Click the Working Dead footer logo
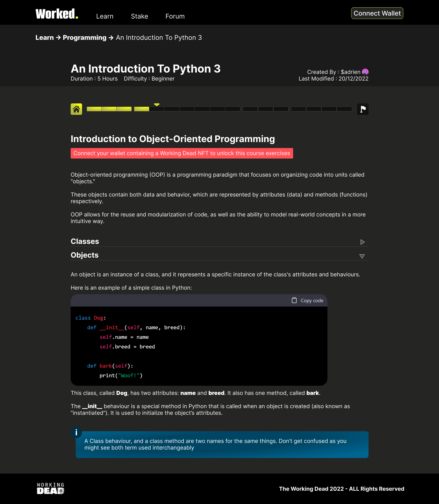Image resolution: width=439 pixels, height=504 pixels. (51, 488)
